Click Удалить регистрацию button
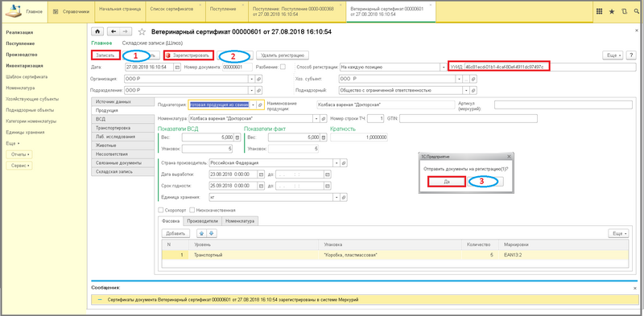 pos(283,55)
